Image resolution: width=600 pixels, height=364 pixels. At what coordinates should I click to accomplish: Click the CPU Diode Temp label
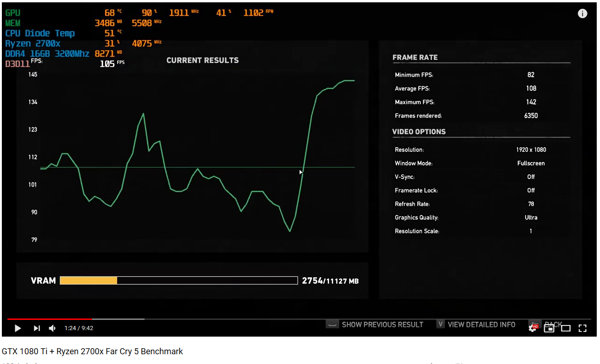click(40, 33)
